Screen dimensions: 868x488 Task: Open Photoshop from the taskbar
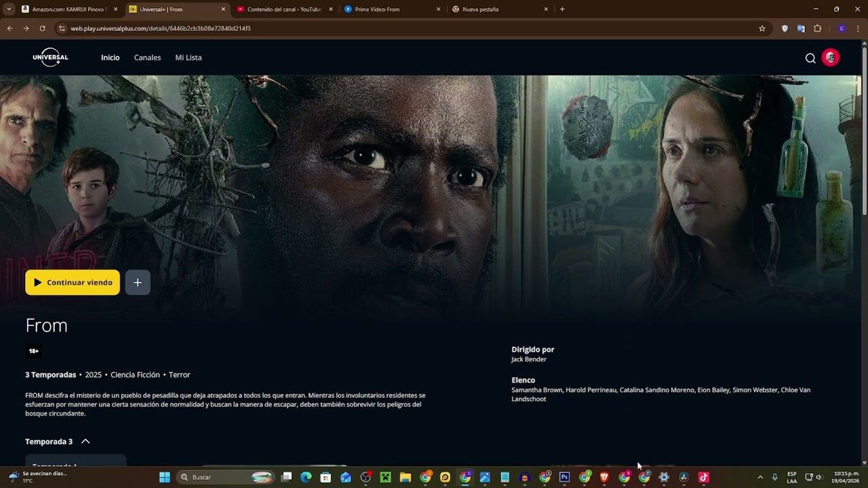[x=564, y=477]
